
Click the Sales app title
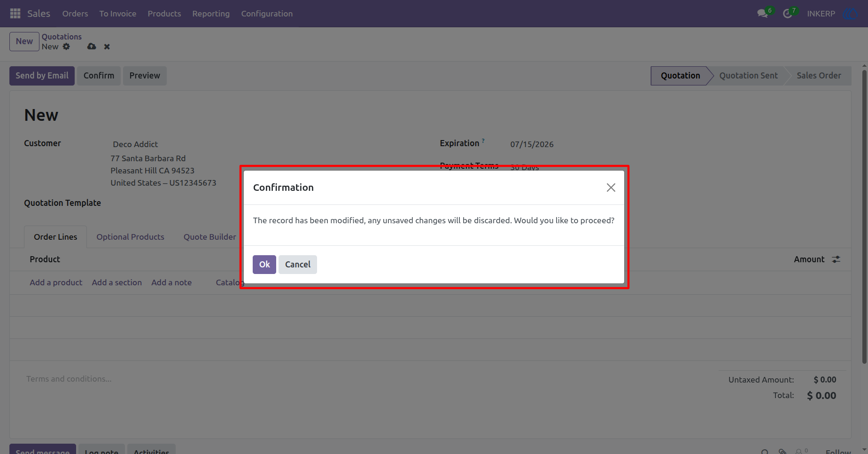[x=39, y=14]
